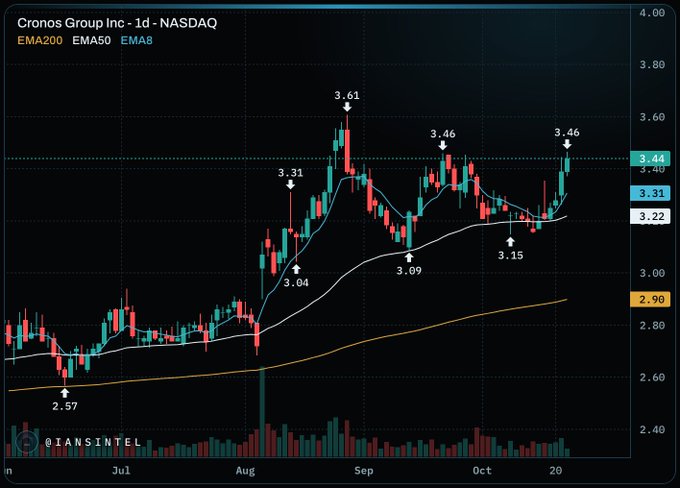Select the EMA50 legend label
Image resolution: width=680 pixels, height=488 pixels.
click(92, 41)
